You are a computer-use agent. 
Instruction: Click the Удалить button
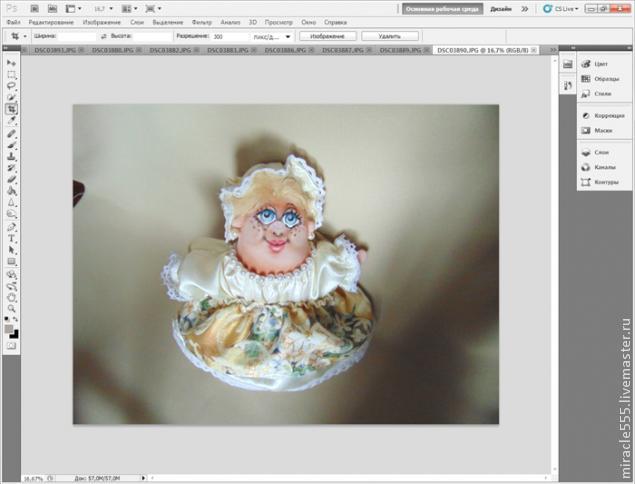(x=390, y=36)
